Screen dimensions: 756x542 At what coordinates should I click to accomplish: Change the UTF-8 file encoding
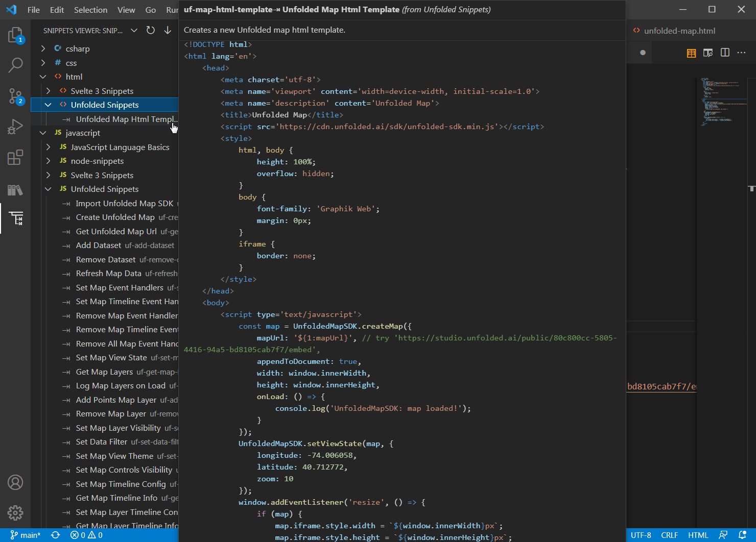[x=641, y=535]
